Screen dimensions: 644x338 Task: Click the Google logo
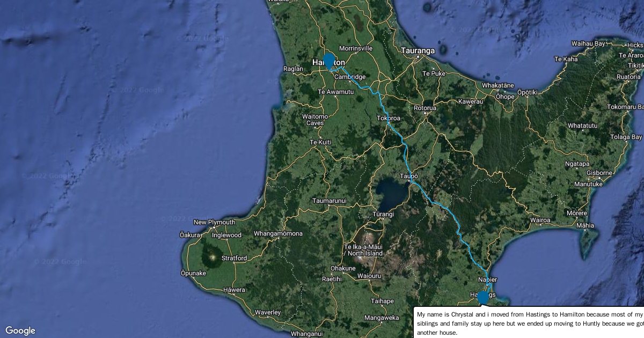pyautogui.click(x=20, y=330)
